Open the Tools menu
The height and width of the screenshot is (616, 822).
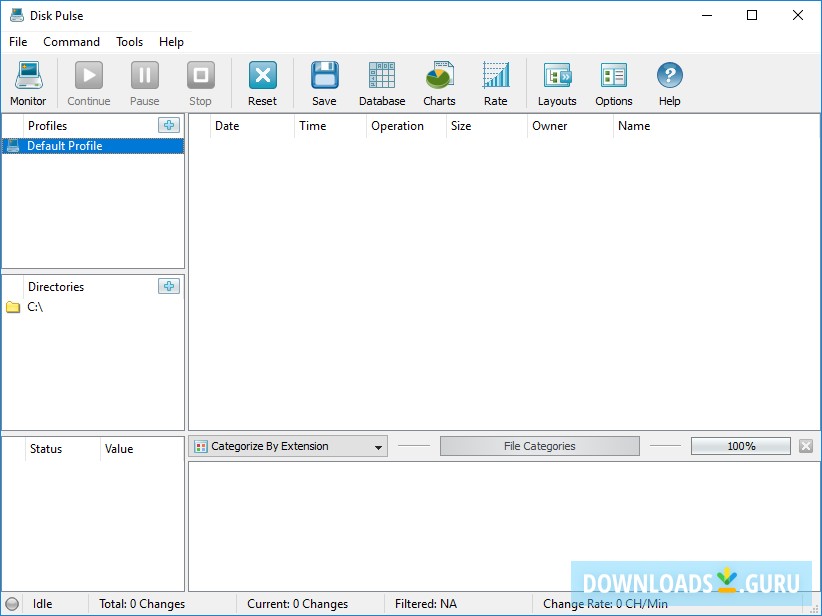(129, 42)
